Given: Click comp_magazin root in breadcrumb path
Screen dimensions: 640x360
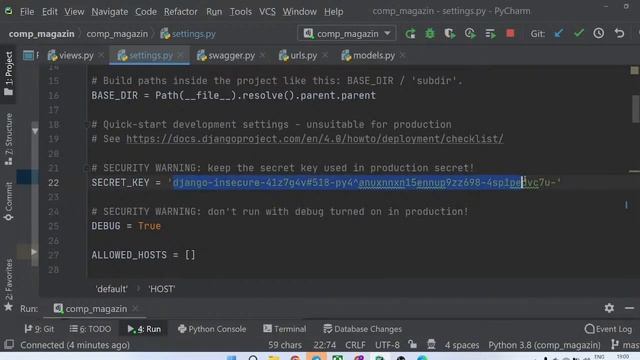Looking at the screenshot, I should tap(42, 34).
